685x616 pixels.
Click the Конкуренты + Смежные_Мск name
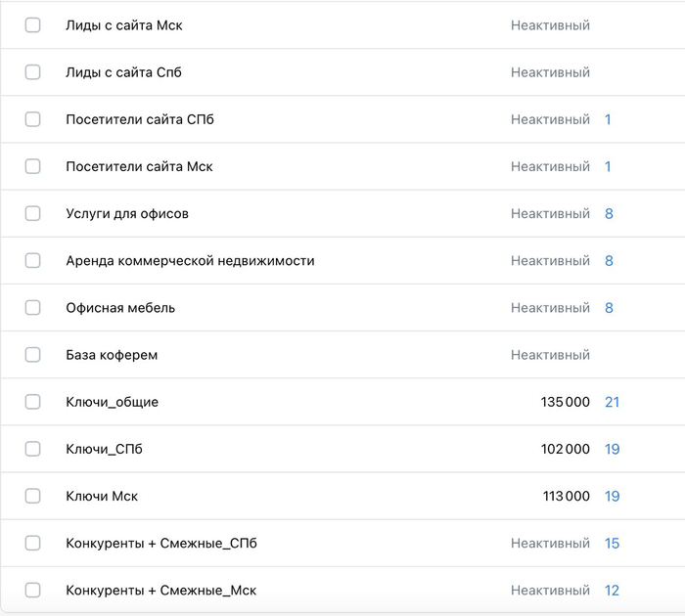161,591
